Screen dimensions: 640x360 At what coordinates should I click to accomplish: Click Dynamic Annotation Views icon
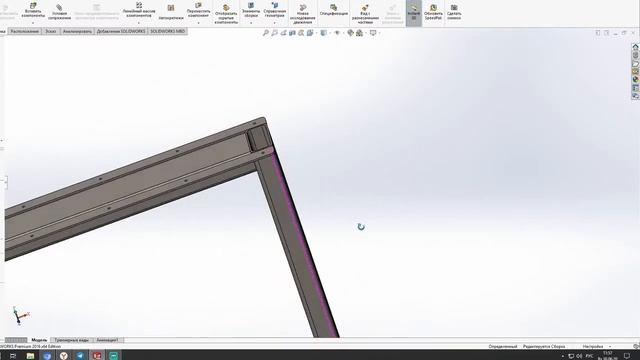click(x=301, y=33)
